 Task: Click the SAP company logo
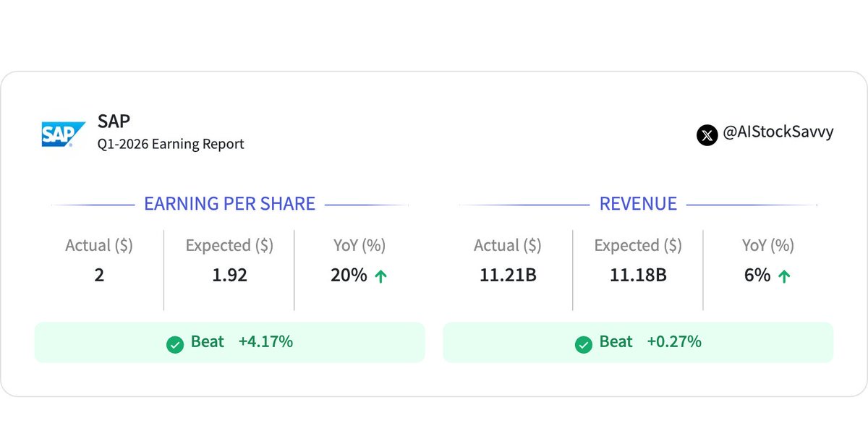(x=63, y=135)
